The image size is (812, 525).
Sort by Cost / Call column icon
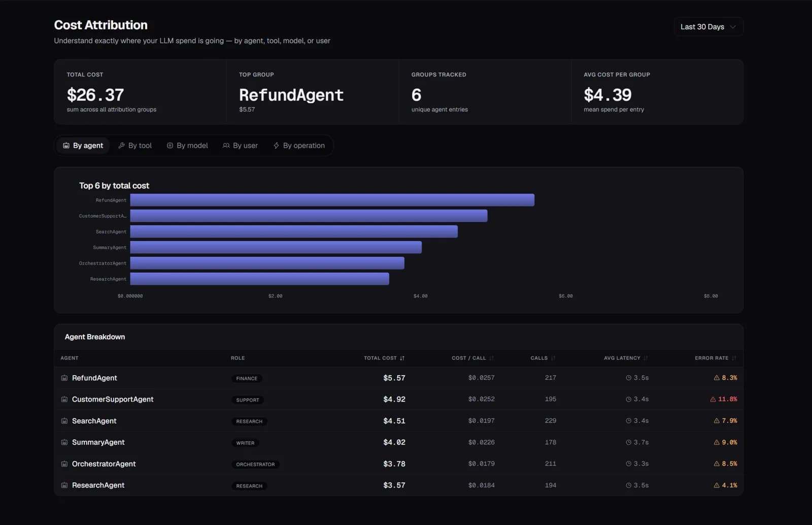pos(491,358)
